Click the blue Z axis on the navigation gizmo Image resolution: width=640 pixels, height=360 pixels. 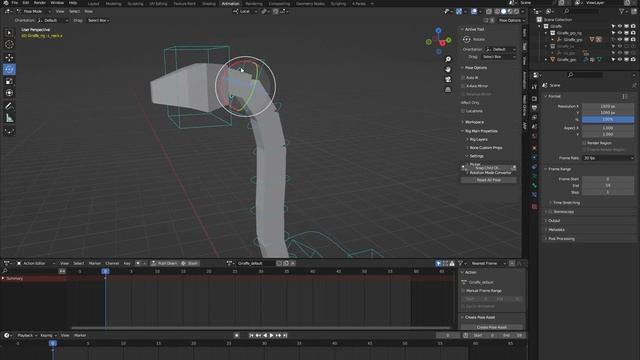438,31
